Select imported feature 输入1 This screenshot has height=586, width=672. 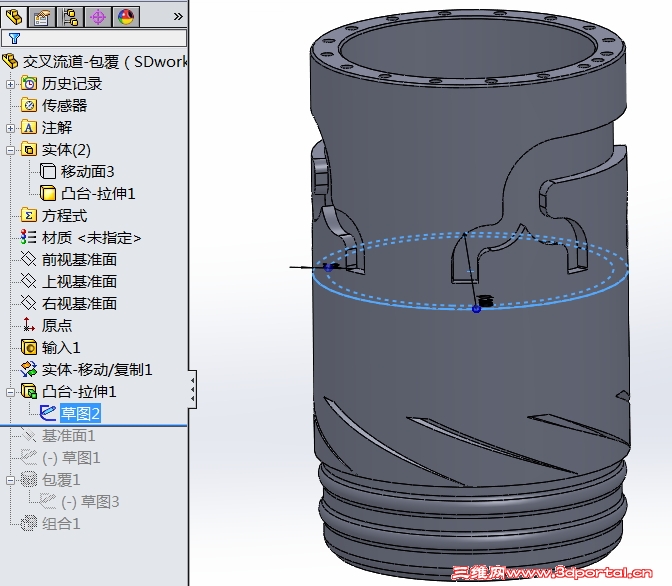[x=61, y=347]
